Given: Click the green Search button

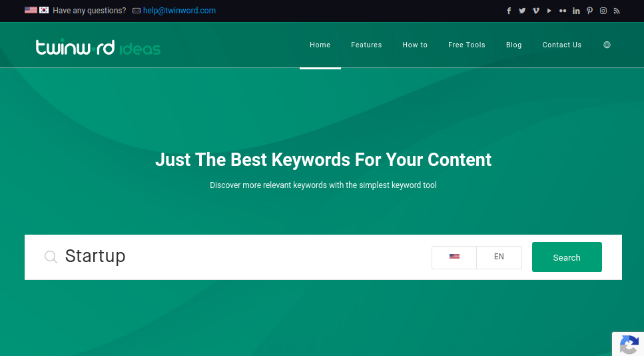Looking at the screenshot, I should pyautogui.click(x=567, y=257).
